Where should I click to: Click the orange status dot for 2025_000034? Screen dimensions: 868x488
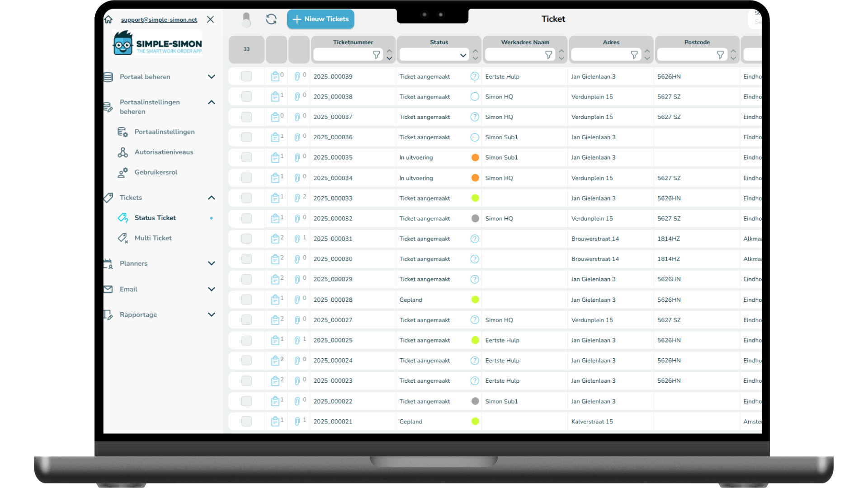click(x=475, y=178)
